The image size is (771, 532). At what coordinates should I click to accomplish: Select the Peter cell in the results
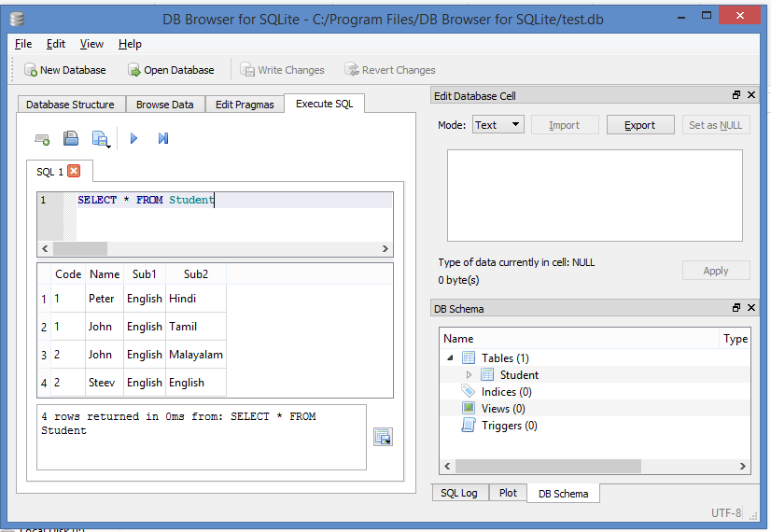coord(105,299)
